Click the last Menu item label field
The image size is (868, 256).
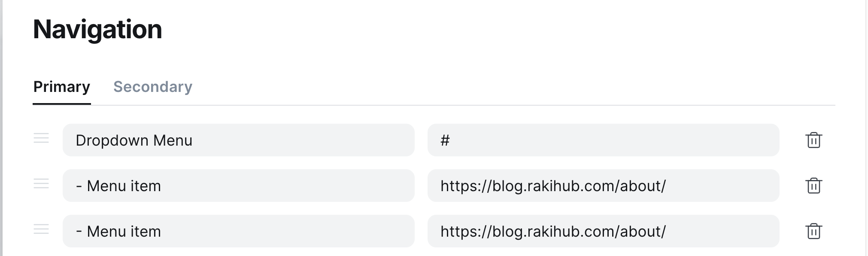239,232
